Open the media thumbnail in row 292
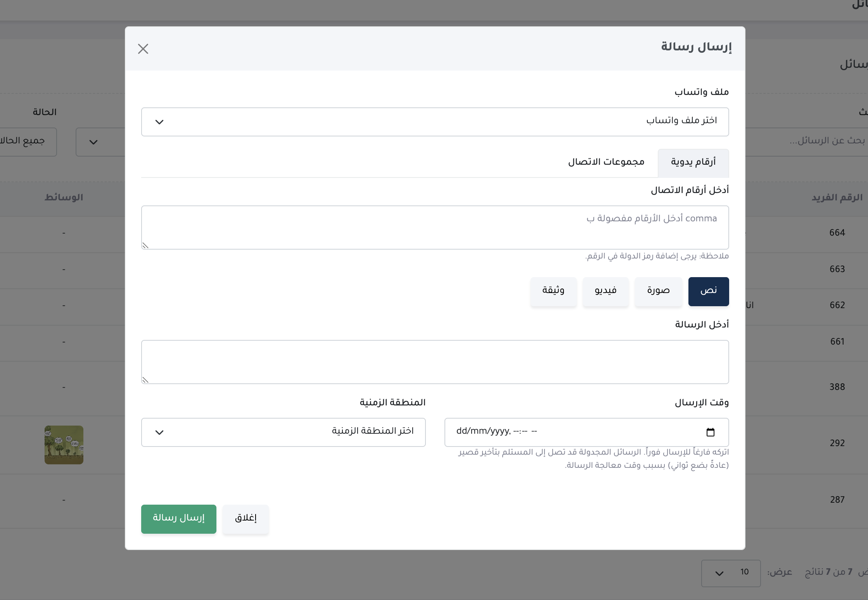 (x=64, y=445)
